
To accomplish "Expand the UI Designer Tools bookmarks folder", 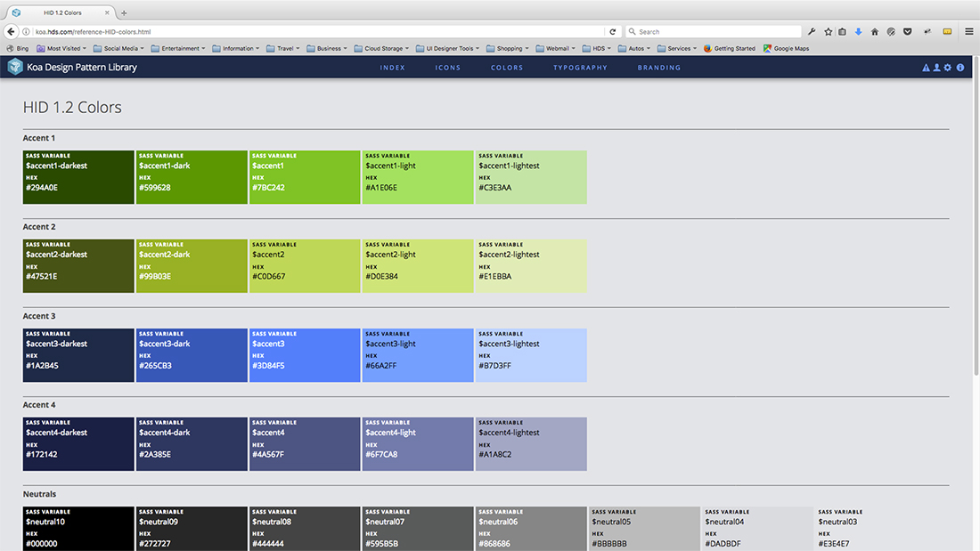I will click(447, 48).
